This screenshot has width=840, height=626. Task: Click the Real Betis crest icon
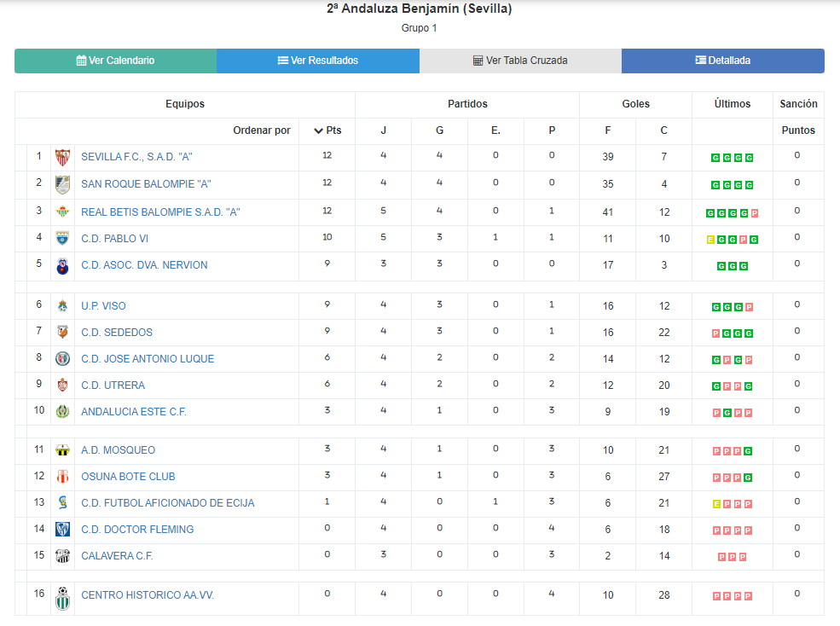[x=62, y=212]
